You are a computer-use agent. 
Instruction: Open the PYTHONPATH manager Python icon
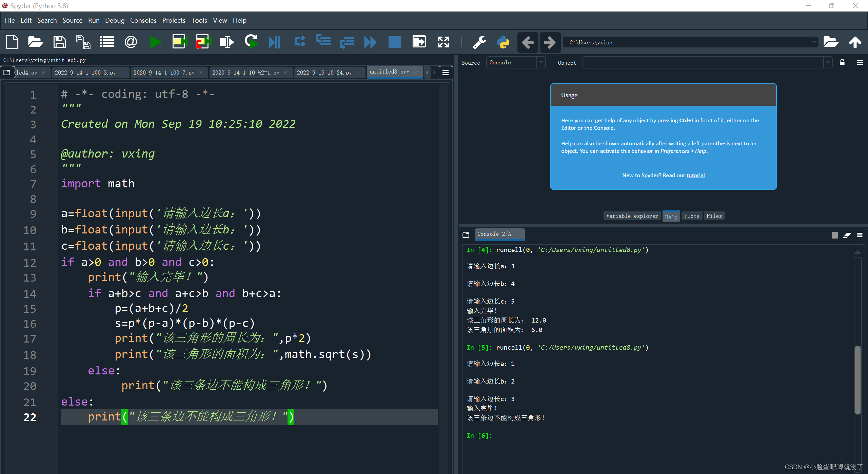tap(503, 42)
